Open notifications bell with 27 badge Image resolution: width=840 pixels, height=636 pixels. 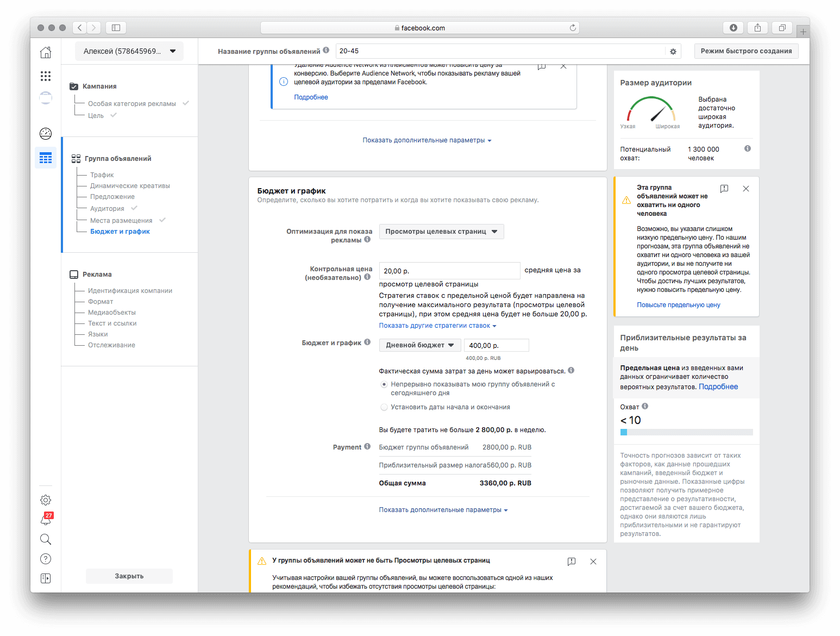click(46, 519)
